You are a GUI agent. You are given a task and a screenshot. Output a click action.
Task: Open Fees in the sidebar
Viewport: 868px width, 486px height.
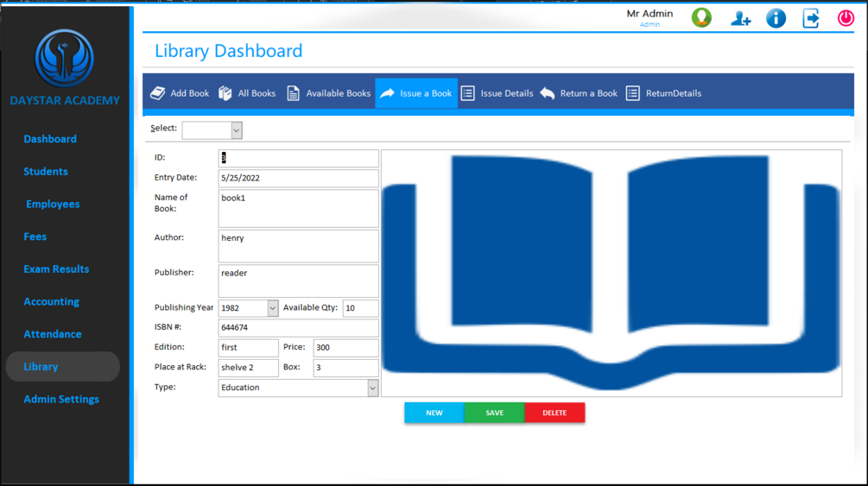click(35, 237)
